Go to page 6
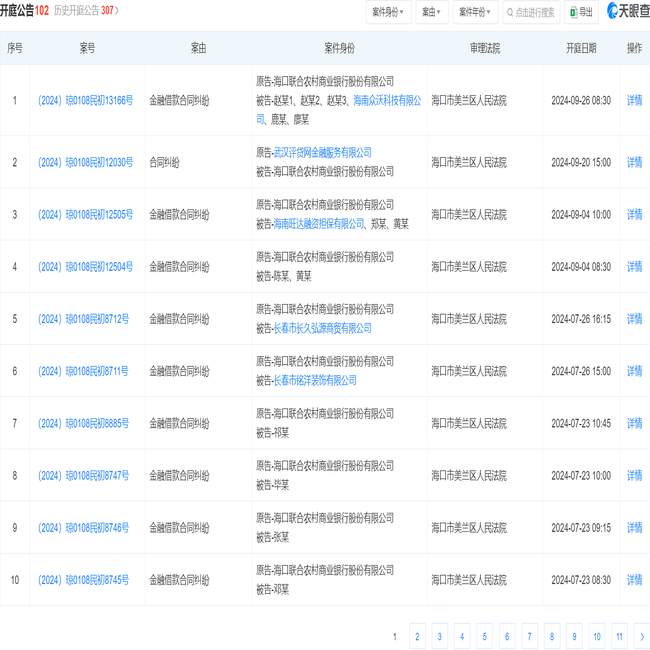Viewport: 650px width, 650px height. click(x=507, y=636)
